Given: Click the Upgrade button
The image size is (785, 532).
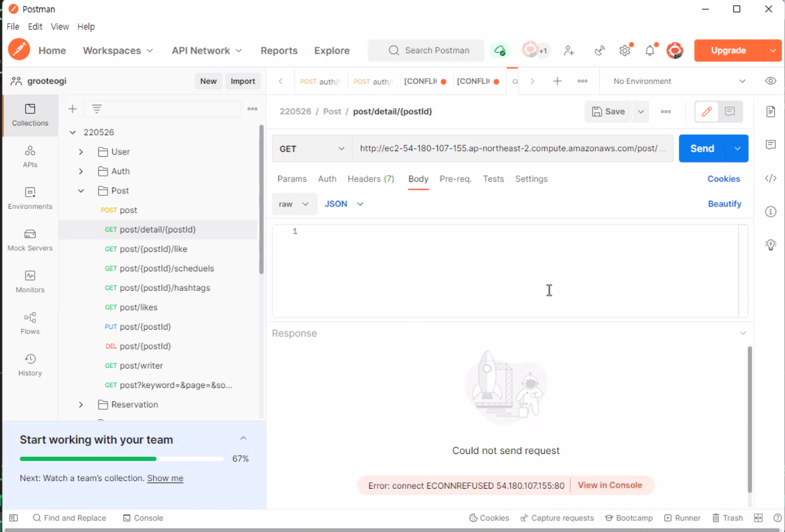Looking at the screenshot, I should coord(728,51).
